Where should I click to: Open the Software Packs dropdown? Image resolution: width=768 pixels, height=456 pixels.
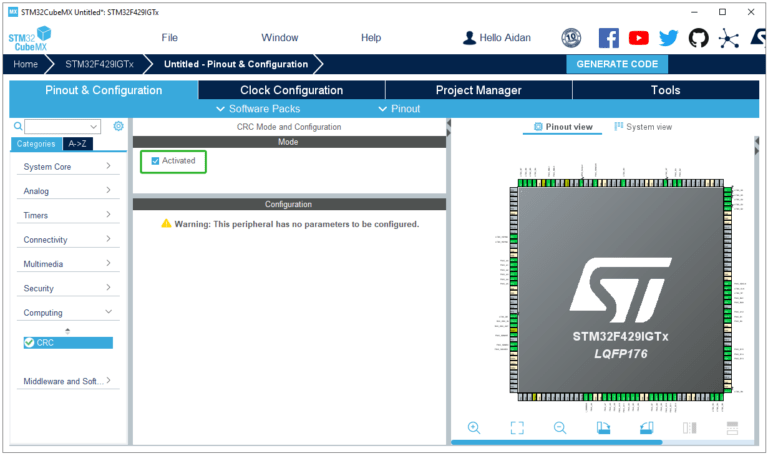(258, 108)
